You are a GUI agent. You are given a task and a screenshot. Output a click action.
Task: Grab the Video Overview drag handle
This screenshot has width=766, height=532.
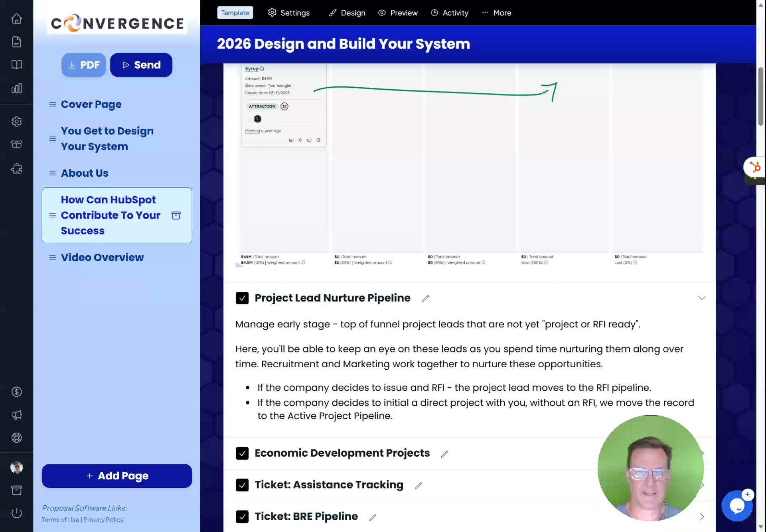[52, 258]
